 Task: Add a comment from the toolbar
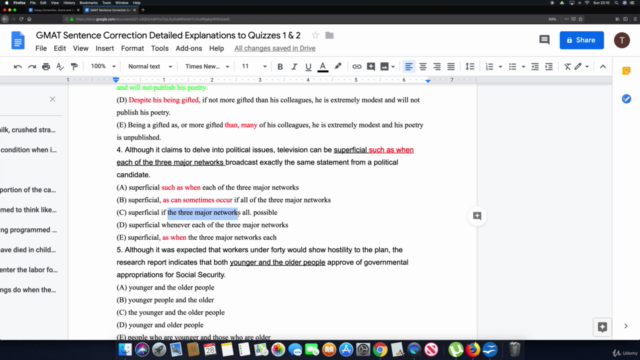click(x=371, y=67)
